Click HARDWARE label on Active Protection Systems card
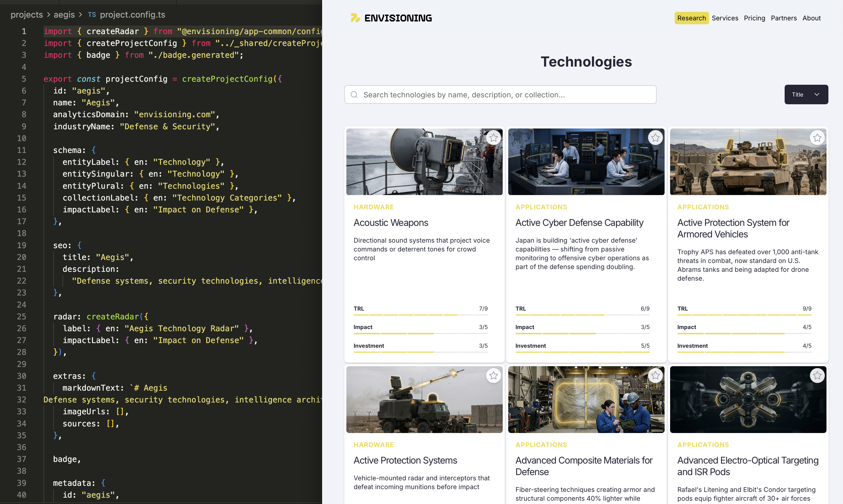Screen dimensions: 843x504 tap(373, 445)
